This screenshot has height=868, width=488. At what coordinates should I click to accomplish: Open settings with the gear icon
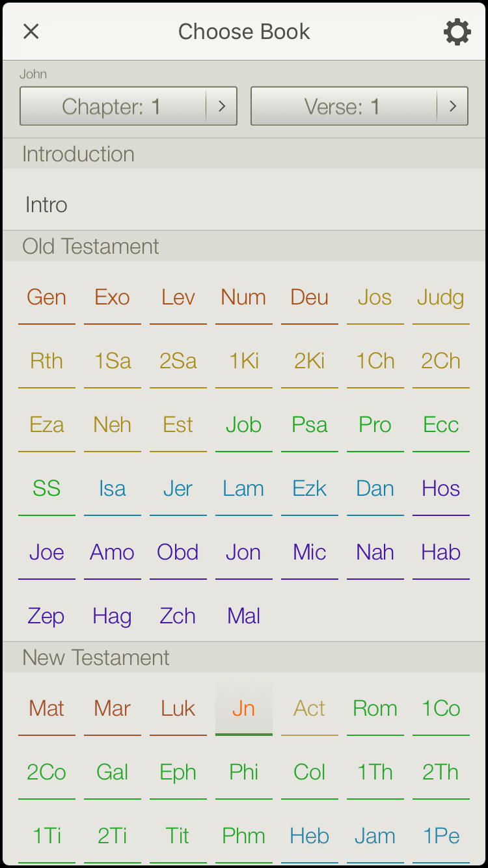pyautogui.click(x=457, y=32)
